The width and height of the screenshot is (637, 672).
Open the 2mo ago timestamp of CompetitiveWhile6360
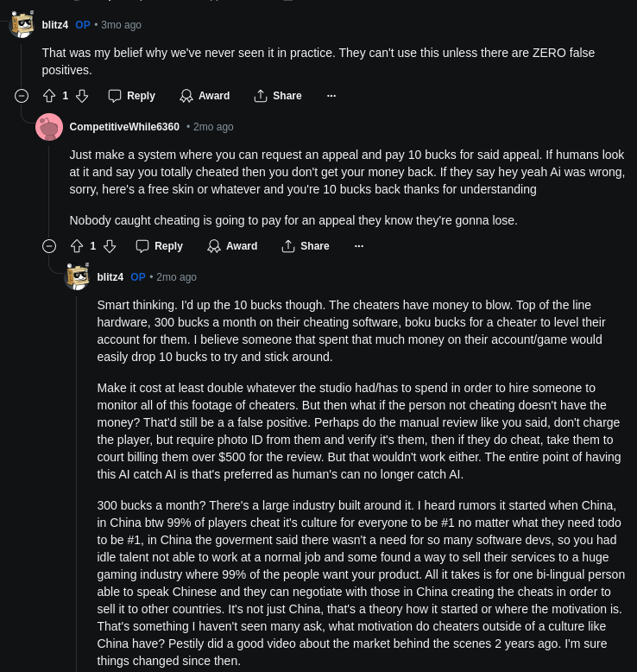[x=213, y=127]
